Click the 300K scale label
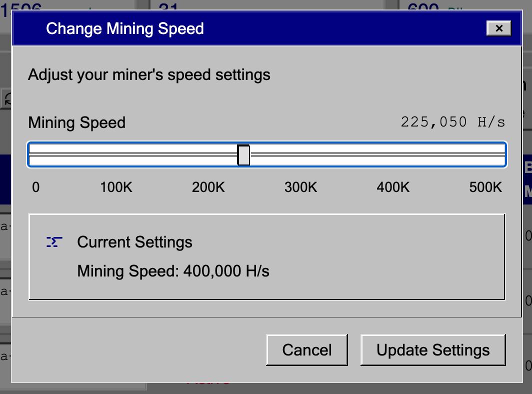Screen dimensions: 532x394 301,187
